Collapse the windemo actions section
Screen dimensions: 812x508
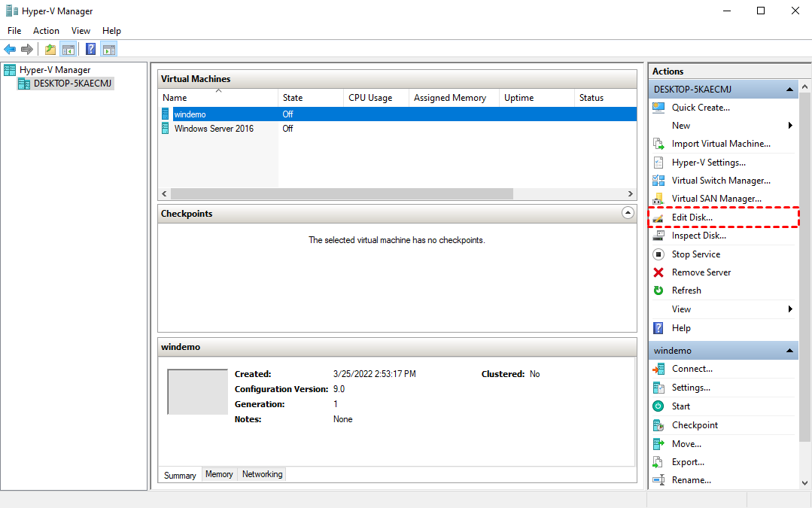tap(789, 351)
